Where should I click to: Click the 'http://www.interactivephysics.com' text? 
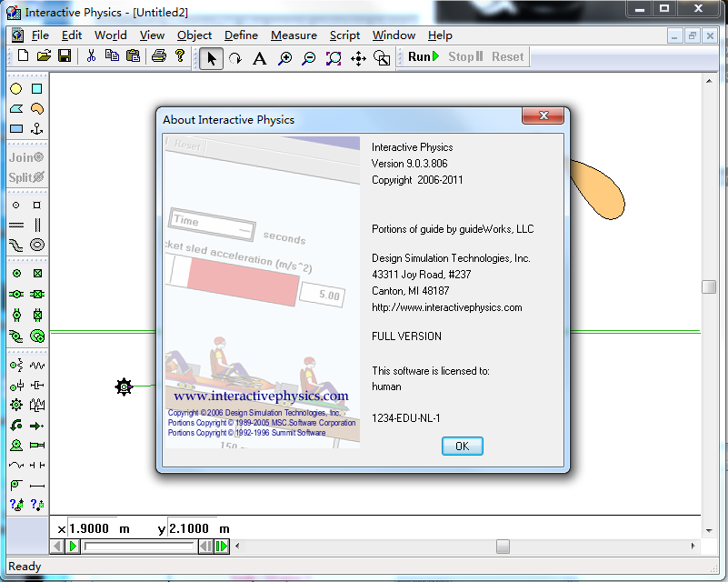point(446,307)
